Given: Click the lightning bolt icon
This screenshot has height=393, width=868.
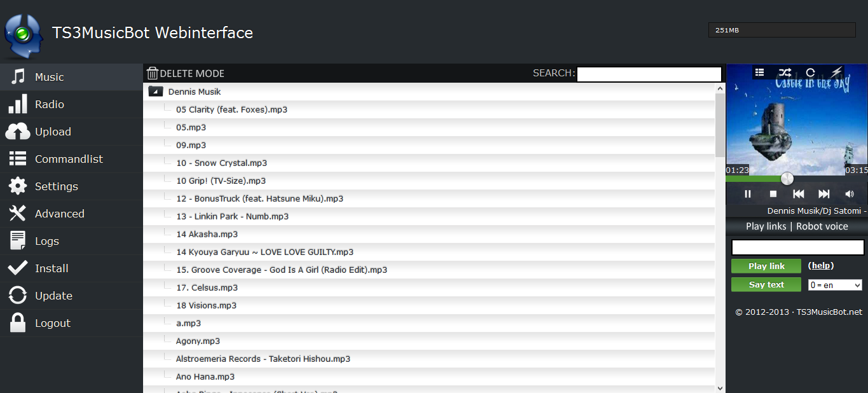Looking at the screenshot, I should point(837,72).
